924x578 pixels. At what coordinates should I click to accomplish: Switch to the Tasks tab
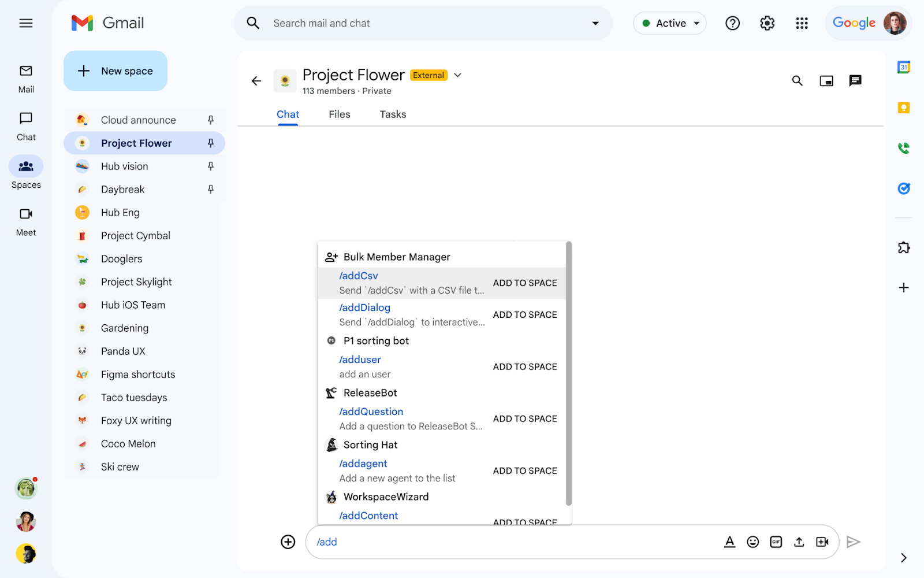coord(393,114)
